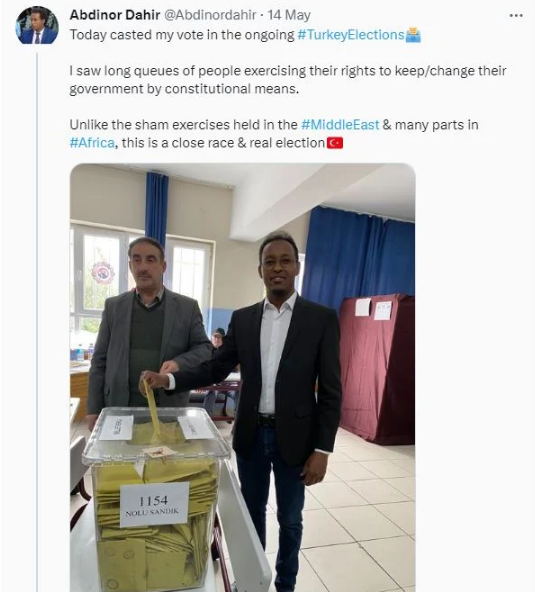The image size is (535, 592).
Task: Click the maroon voting booth in photo
Action: 377,368
